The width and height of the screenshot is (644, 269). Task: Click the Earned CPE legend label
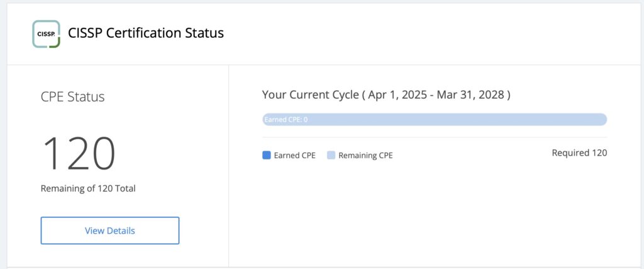[x=294, y=156]
